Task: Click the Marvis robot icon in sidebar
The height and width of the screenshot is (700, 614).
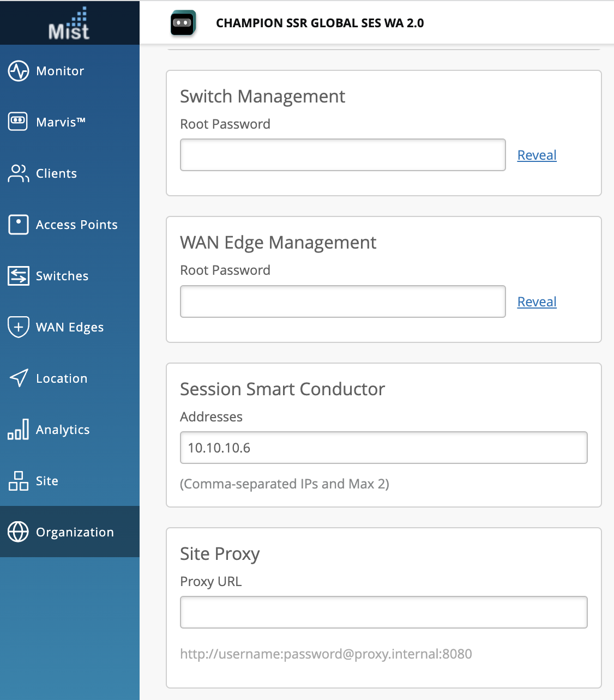Action: [18, 121]
